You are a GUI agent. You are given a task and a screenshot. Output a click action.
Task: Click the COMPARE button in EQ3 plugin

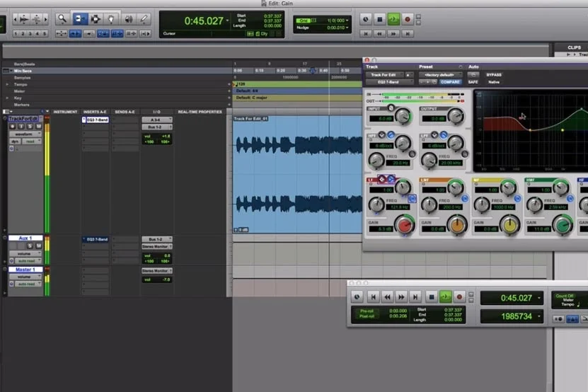pyautogui.click(x=450, y=82)
